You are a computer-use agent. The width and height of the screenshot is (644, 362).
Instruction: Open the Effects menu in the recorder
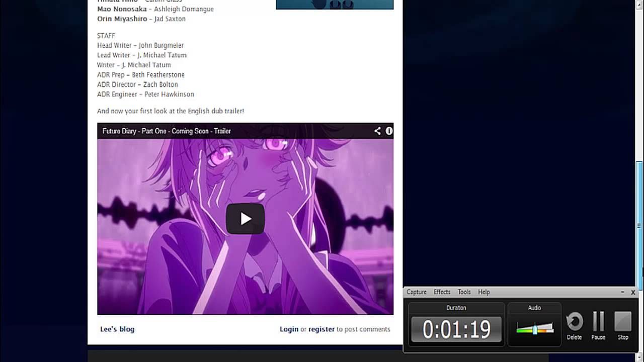442,292
